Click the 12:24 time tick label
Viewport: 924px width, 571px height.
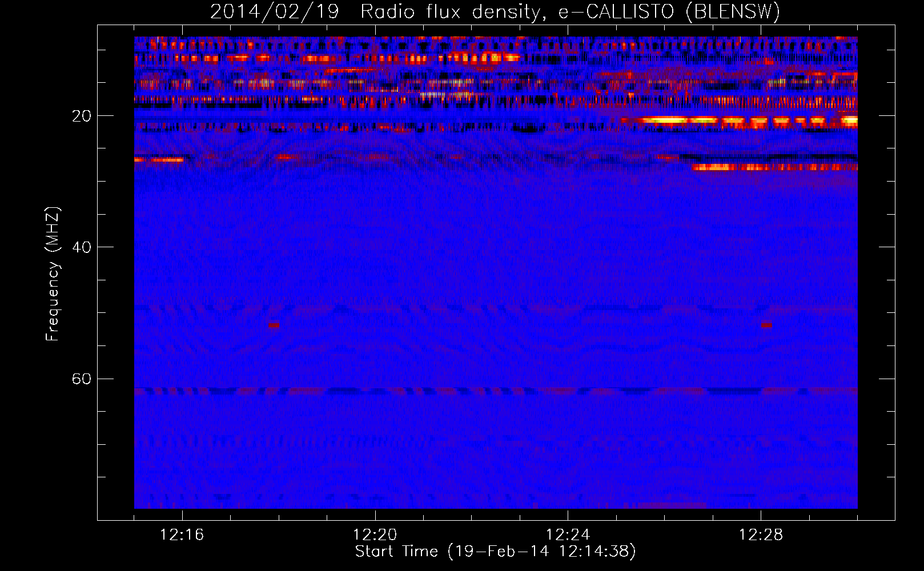[568, 535]
